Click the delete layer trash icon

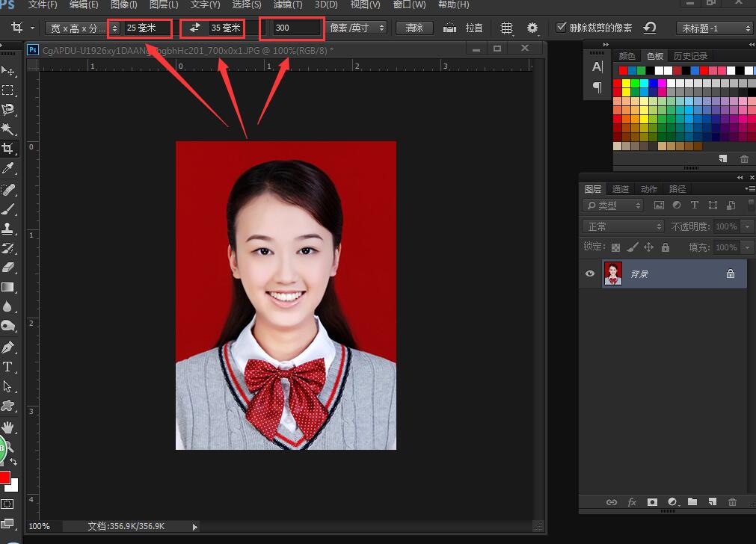point(732,502)
